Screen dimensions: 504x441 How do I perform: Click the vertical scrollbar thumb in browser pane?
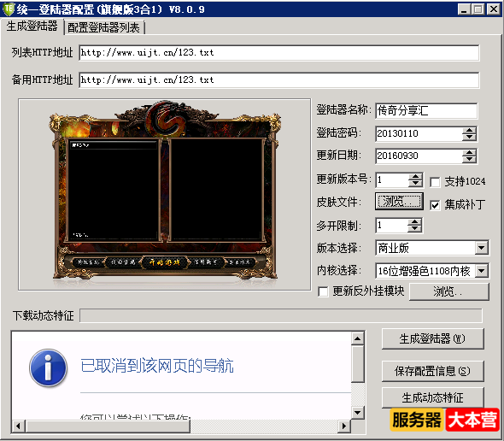(x=358, y=364)
